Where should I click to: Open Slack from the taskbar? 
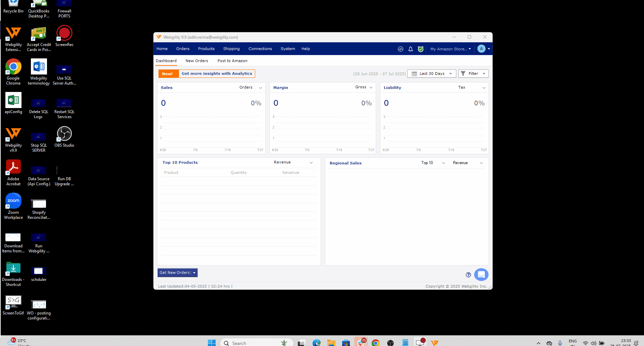pyautogui.click(x=361, y=342)
